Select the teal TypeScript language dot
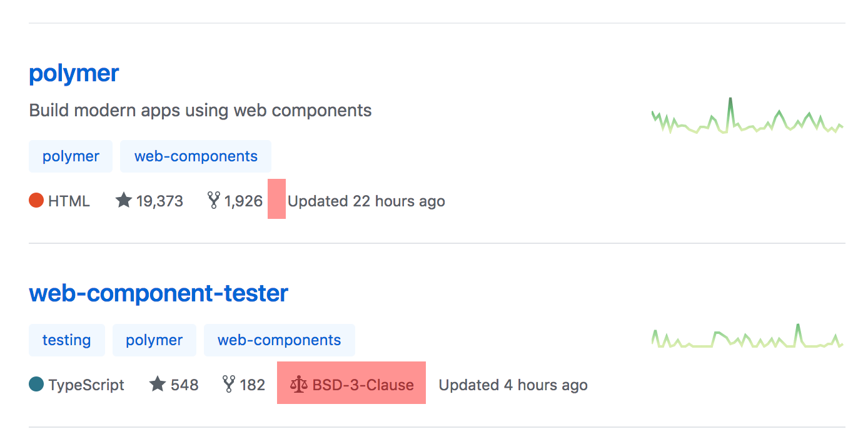 coord(36,384)
